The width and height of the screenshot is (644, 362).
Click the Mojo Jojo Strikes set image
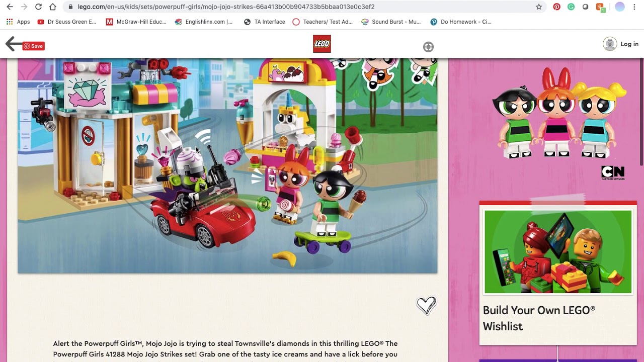227,166
